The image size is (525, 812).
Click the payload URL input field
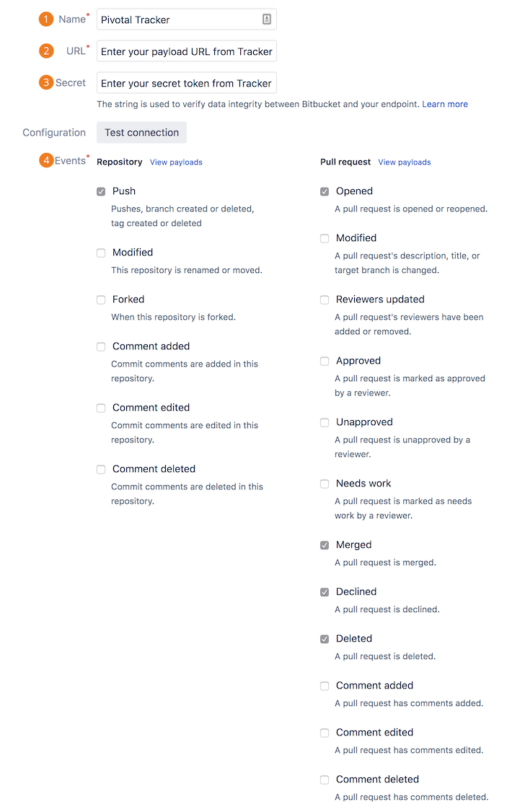coord(186,51)
